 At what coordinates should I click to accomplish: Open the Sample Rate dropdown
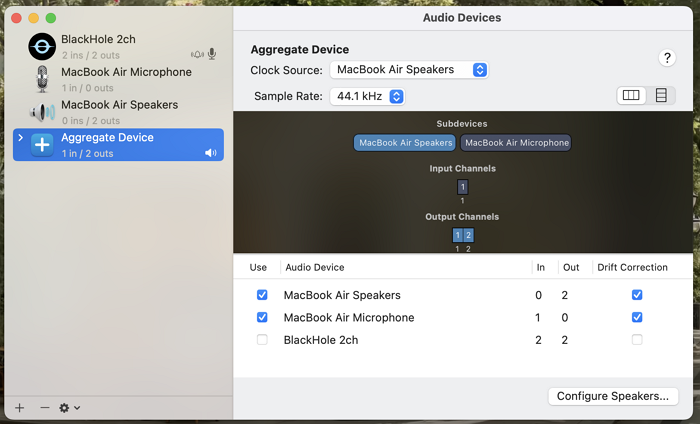(x=367, y=96)
